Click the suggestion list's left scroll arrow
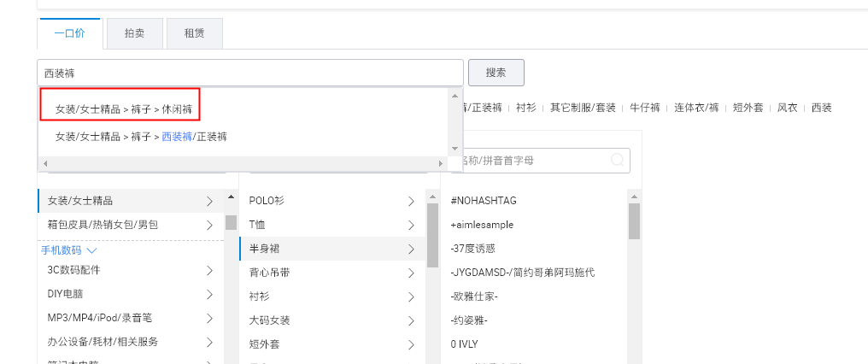868x364 pixels. (44, 163)
